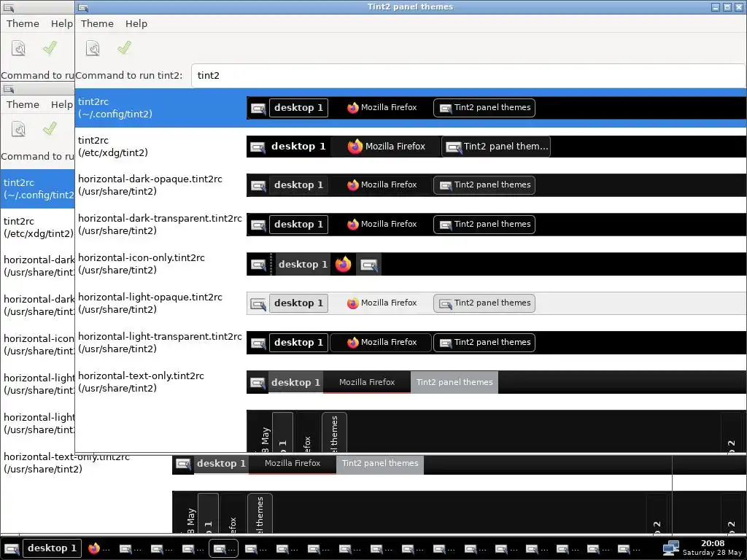Open the window menu icon on the front title bar
This screenshot has height=560, width=747.
tap(83, 7)
